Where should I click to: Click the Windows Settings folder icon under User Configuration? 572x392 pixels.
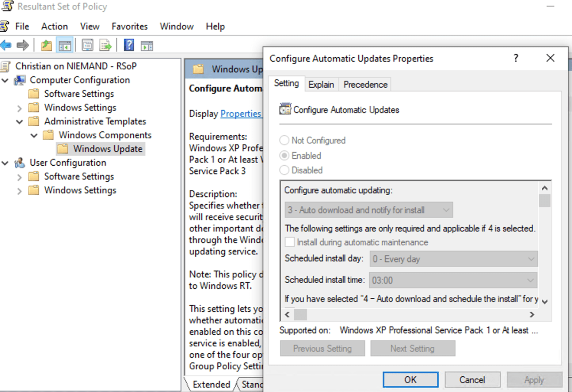click(34, 191)
